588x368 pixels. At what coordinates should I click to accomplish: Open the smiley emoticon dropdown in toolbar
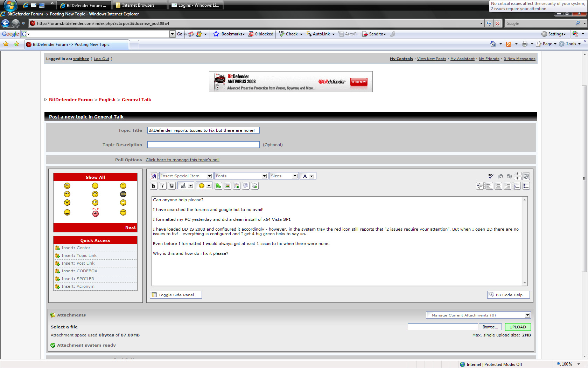pos(204,186)
